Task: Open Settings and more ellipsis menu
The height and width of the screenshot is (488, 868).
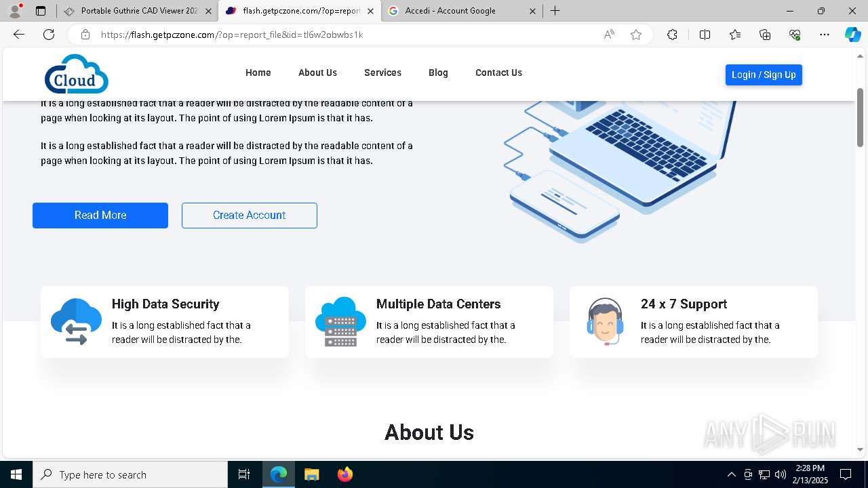Action: [x=825, y=35]
